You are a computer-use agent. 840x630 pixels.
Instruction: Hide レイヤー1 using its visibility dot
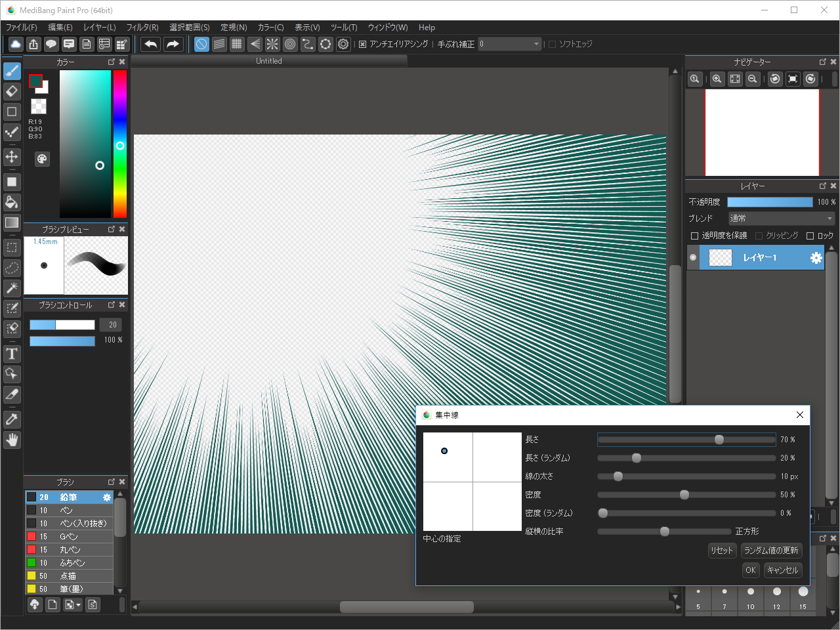point(693,258)
